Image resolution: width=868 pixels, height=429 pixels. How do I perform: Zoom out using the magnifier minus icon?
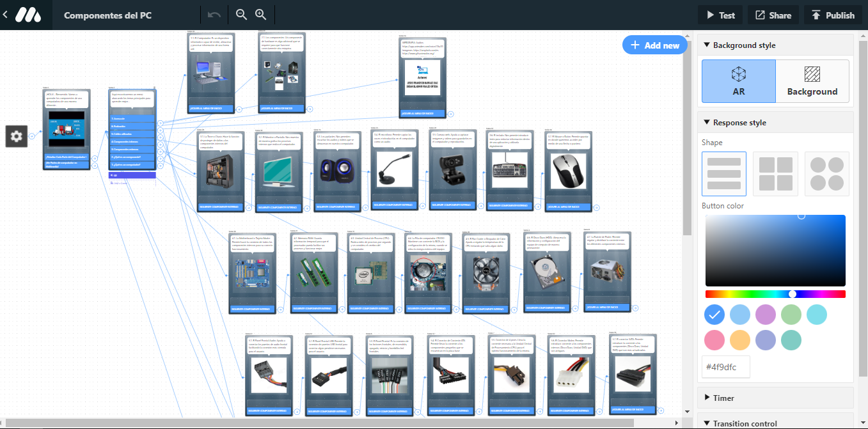click(x=241, y=15)
